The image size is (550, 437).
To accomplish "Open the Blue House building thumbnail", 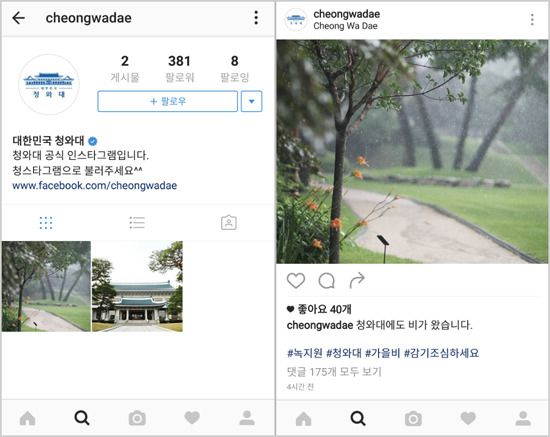I will click(137, 286).
